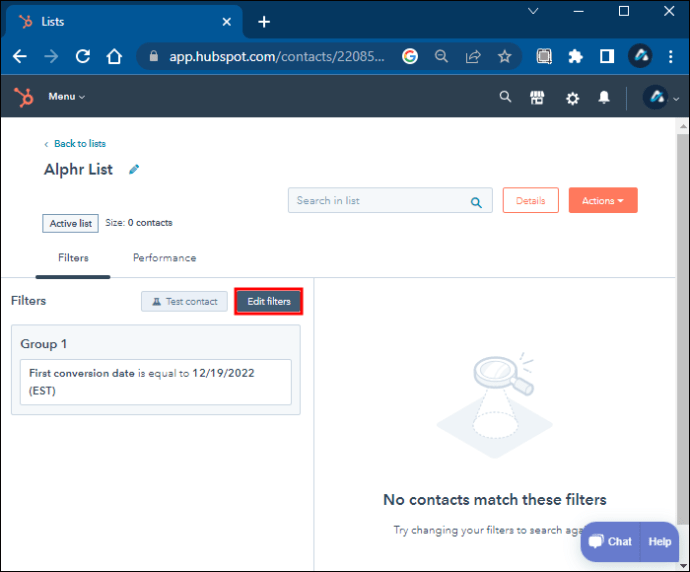Click the page vertical scrollbar
The height and width of the screenshot is (572, 690).
pyautogui.click(x=683, y=330)
